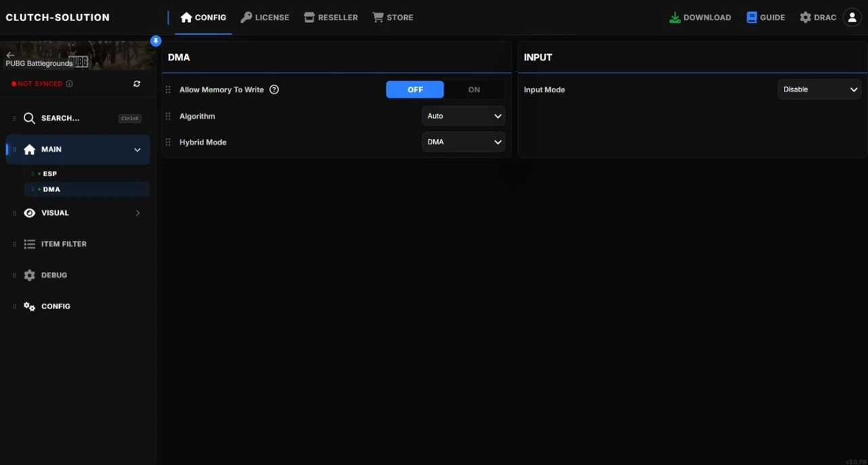Go to the STORE tab
The height and width of the screenshot is (465, 868).
[x=393, y=18]
